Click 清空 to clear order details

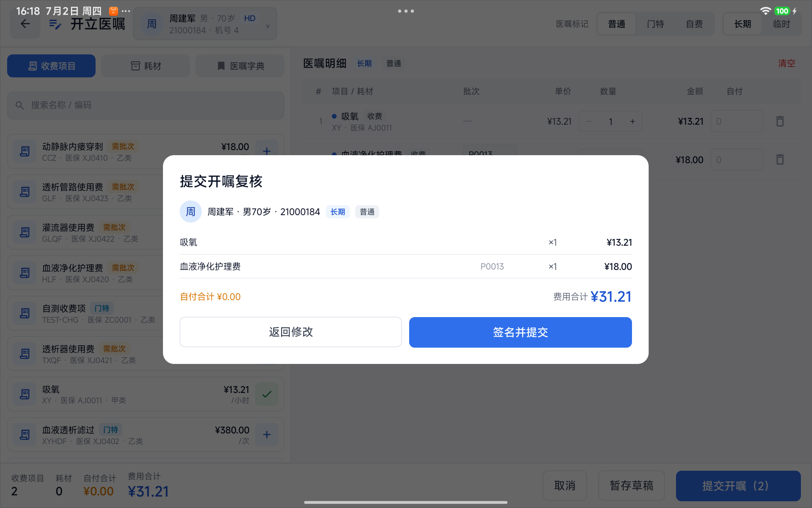coord(786,63)
